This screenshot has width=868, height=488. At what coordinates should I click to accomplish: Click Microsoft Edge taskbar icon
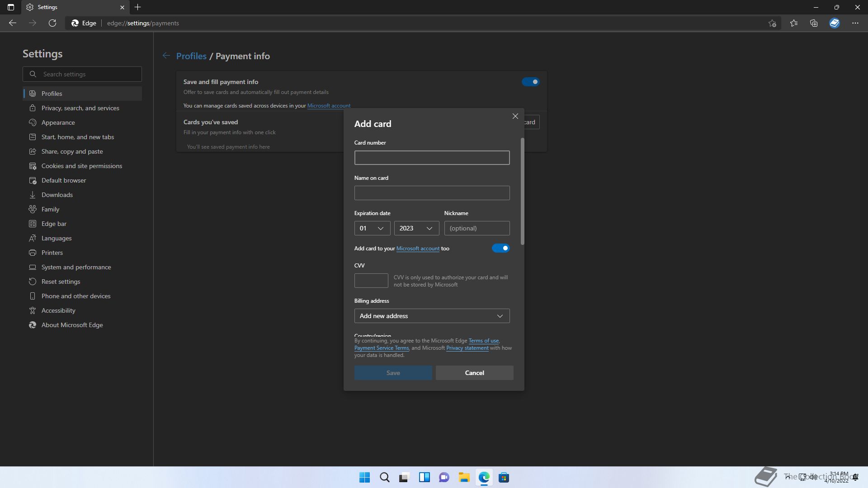click(x=484, y=477)
